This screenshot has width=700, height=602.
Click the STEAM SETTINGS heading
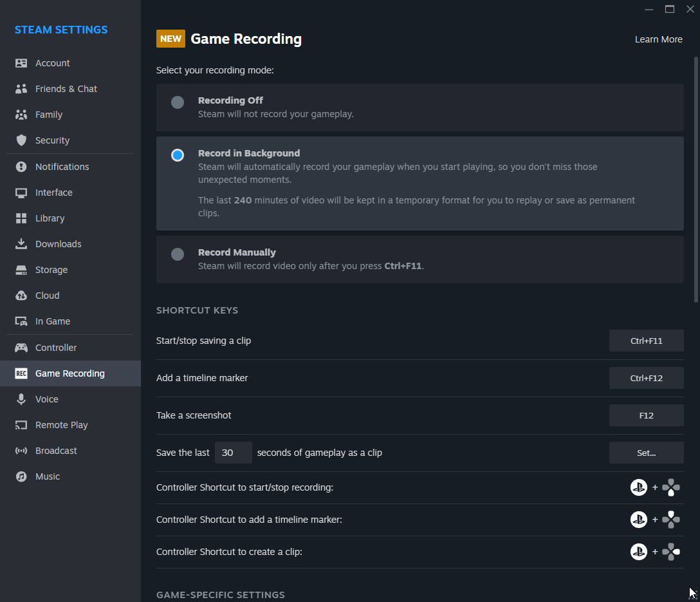click(61, 30)
